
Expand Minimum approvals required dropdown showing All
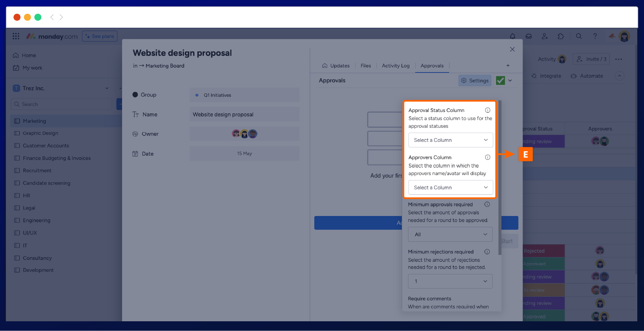[450, 234]
